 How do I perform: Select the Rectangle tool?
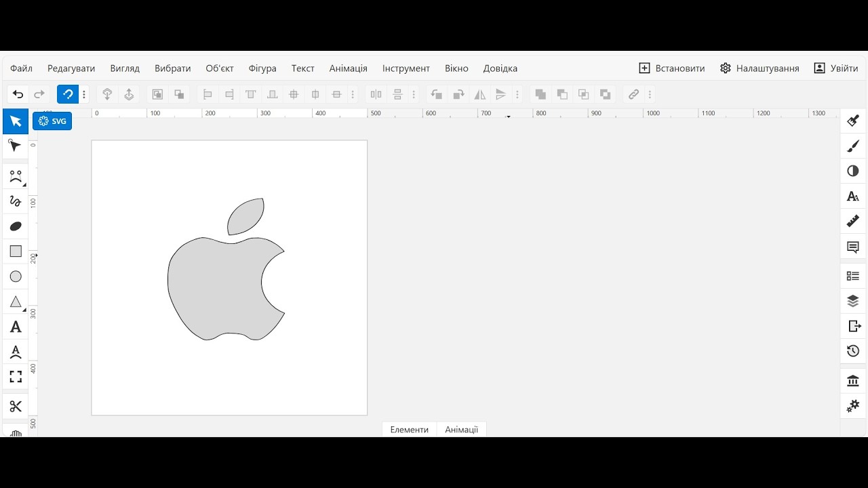16,251
